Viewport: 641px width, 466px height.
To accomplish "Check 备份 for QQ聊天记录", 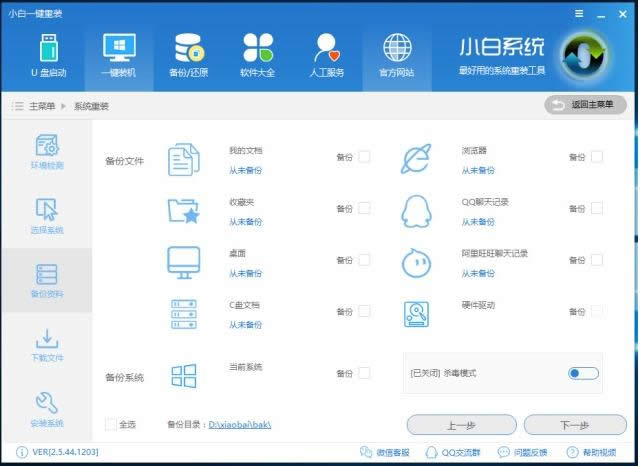I will coord(597,208).
